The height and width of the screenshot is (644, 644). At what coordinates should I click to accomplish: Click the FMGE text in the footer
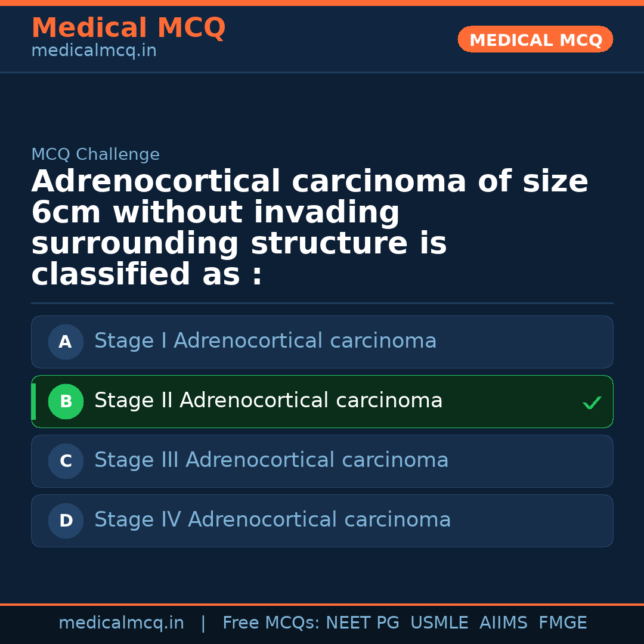(563, 623)
